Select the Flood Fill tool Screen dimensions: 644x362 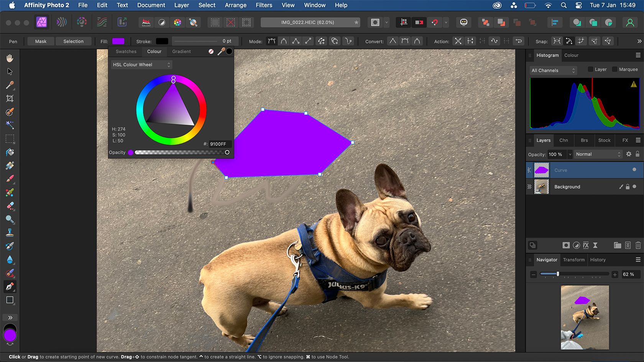point(10,152)
